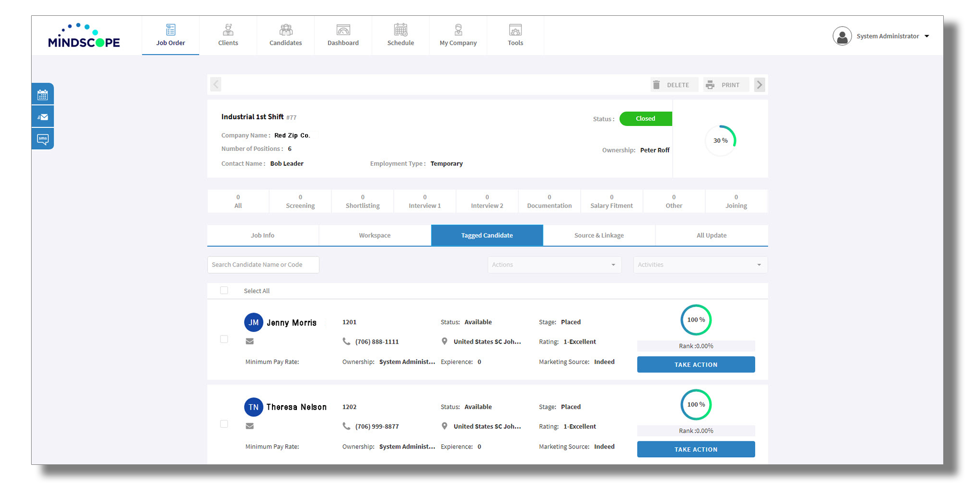The image size is (980, 498).
Task: Open the mass email sidebar icon
Action: [x=43, y=116]
